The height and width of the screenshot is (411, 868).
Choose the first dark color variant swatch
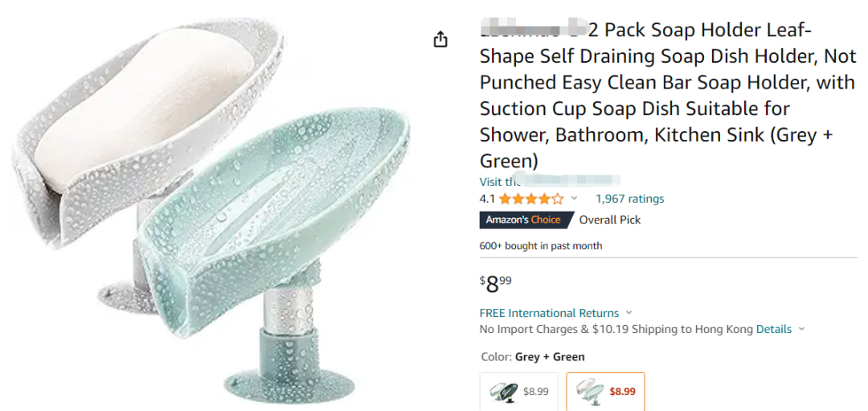[519, 392]
